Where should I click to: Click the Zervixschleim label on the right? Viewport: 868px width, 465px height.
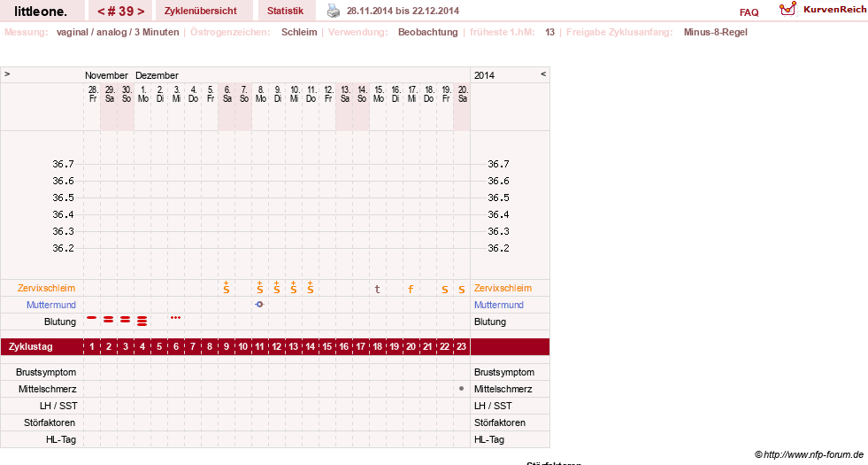(503, 288)
